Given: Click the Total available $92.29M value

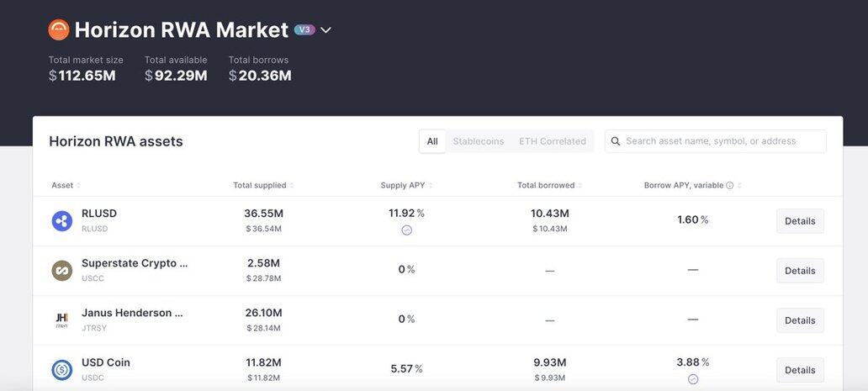Looking at the screenshot, I should (x=176, y=76).
